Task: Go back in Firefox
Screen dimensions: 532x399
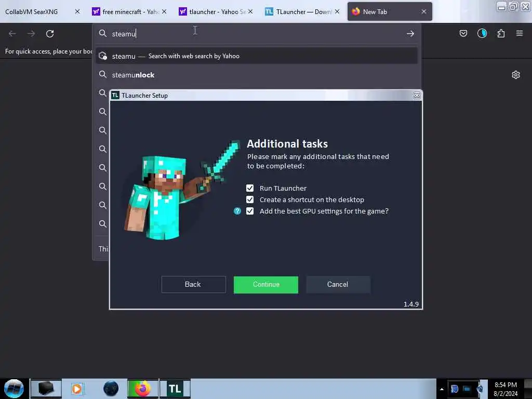Action: [12, 34]
